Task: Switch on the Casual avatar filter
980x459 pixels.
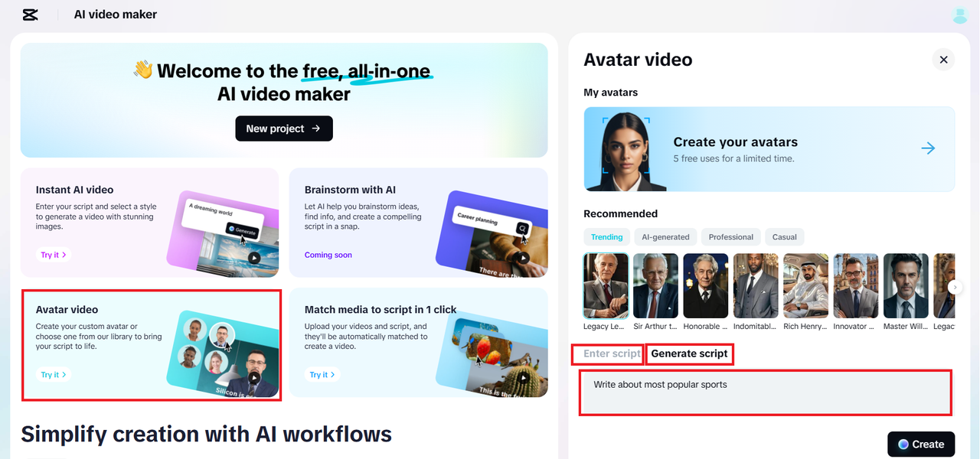Action: tap(784, 236)
